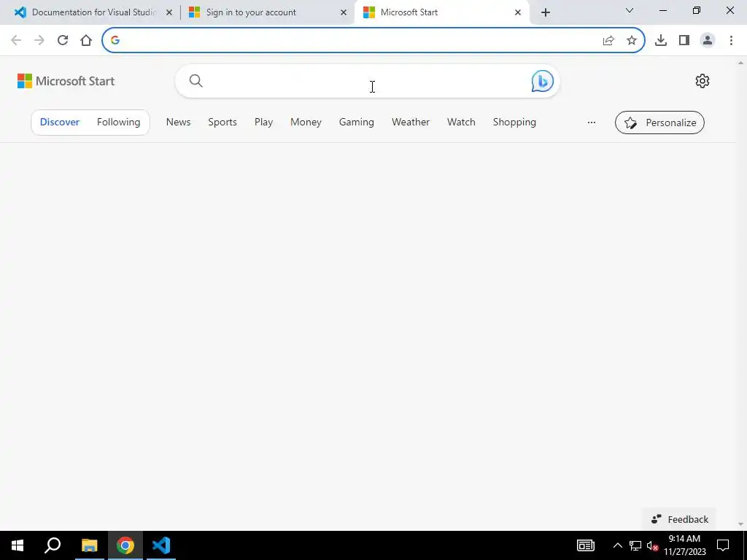This screenshot has width=747, height=560.
Task: Open the Windows Start menu
Action: coord(18,545)
